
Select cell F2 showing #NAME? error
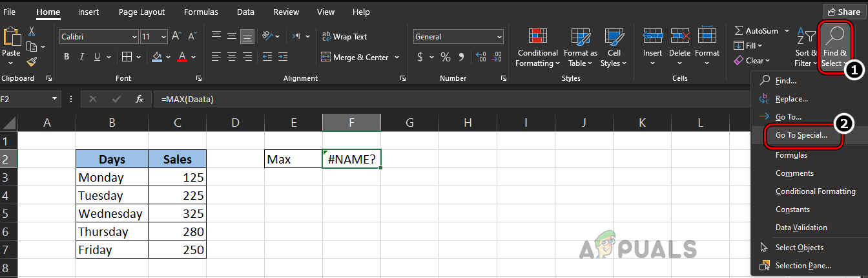[x=351, y=159]
